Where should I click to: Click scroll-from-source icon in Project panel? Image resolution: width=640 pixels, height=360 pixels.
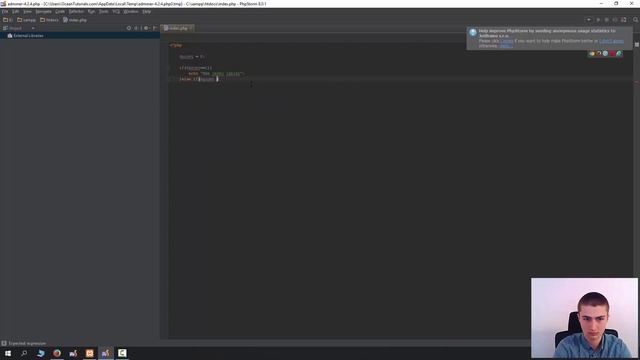(129, 28)
